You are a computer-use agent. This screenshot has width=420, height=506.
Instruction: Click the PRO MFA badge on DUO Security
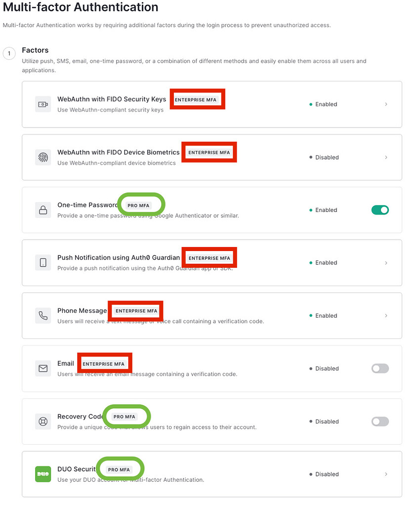pyautogui.click(x=120, y=468)
